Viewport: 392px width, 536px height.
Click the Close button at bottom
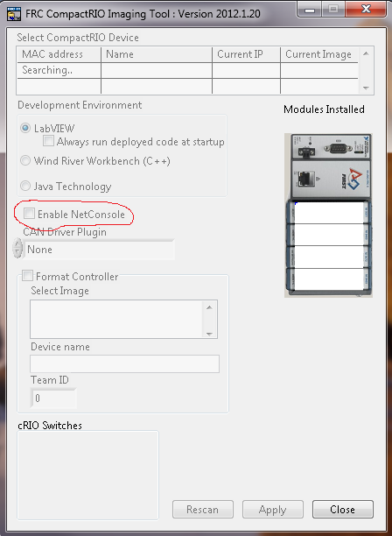pos(343,510)
